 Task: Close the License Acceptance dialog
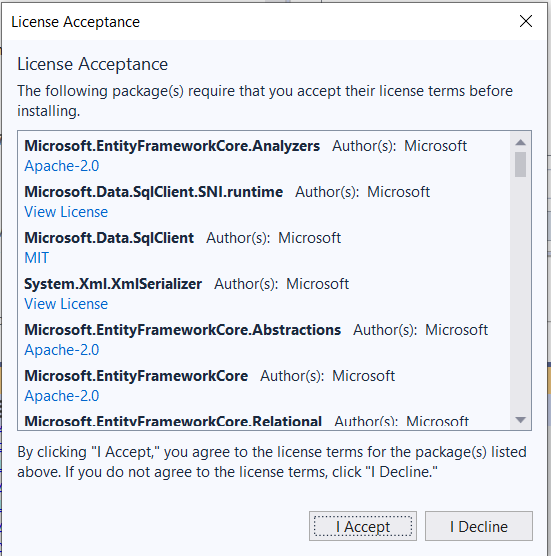tap(525, 21)
